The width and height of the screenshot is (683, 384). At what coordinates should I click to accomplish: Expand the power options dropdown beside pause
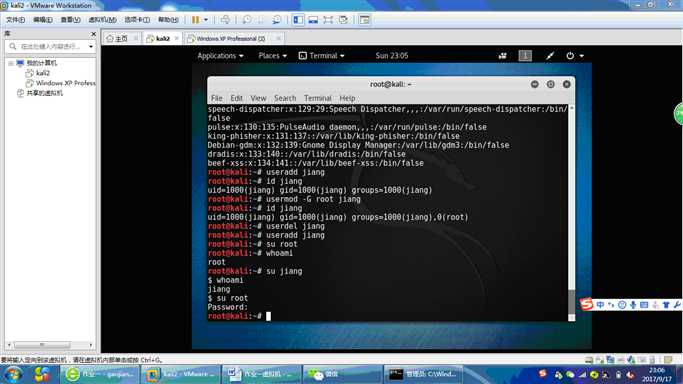tap(206, 20)
